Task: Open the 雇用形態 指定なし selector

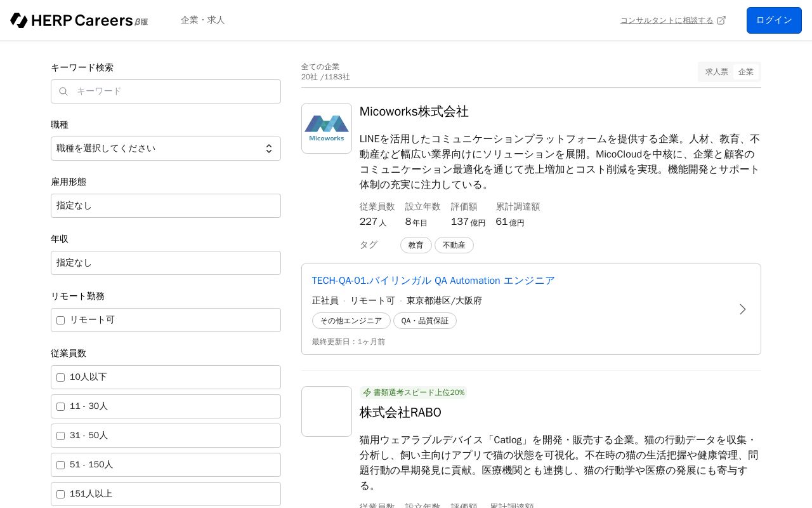Action: (166, 206)
